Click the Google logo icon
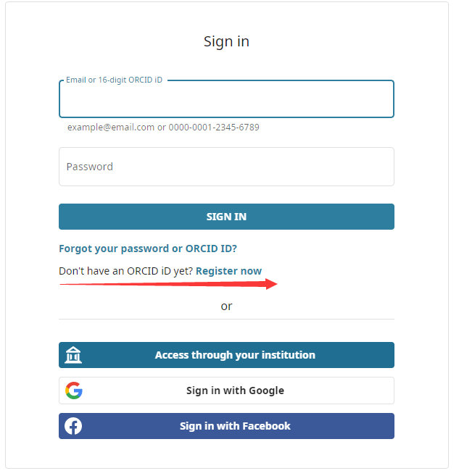459x476 pixels. pyautogui.click(x=73, y=391)
